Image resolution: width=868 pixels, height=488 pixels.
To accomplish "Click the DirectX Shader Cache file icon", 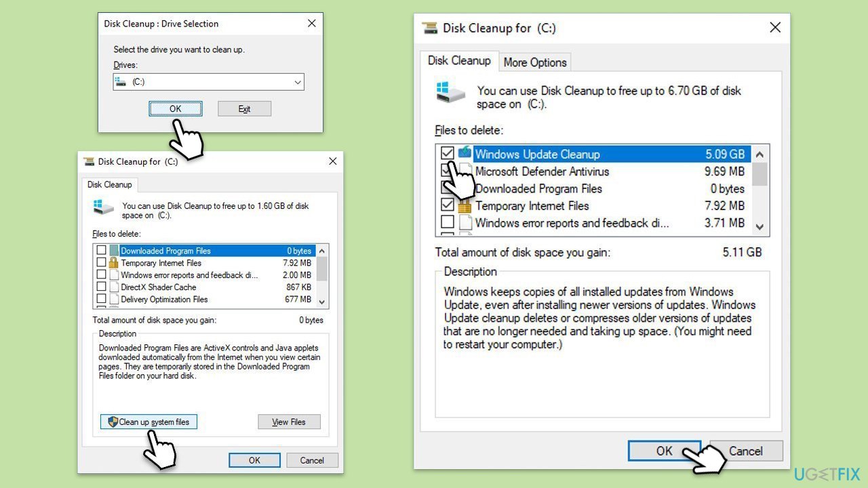I will 114,287.
